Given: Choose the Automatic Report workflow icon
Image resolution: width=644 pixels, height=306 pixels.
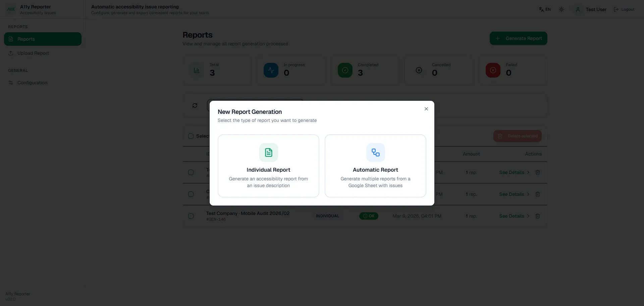Looking at the screenshot, I should [375, 152].
